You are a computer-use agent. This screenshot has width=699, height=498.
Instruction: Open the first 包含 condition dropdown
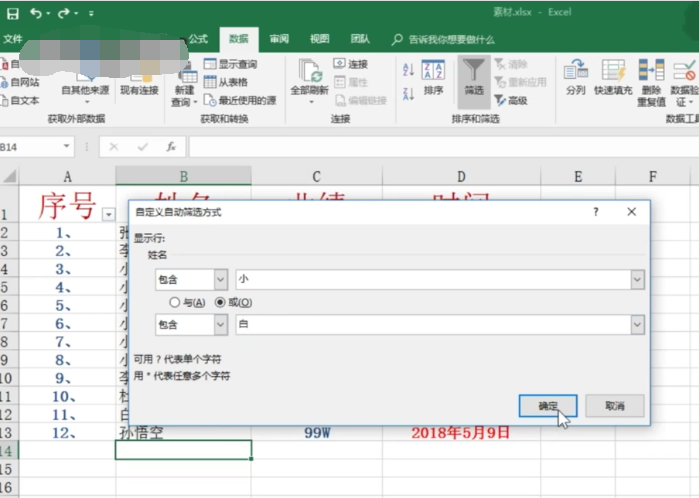pos(220,280)
